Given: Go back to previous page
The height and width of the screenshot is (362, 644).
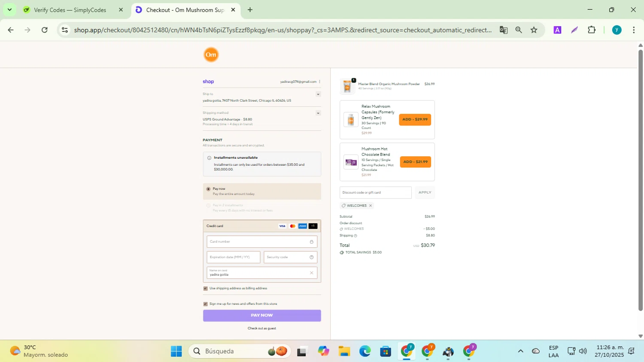Looking at the screenshot, I should (x=11, y=30).
